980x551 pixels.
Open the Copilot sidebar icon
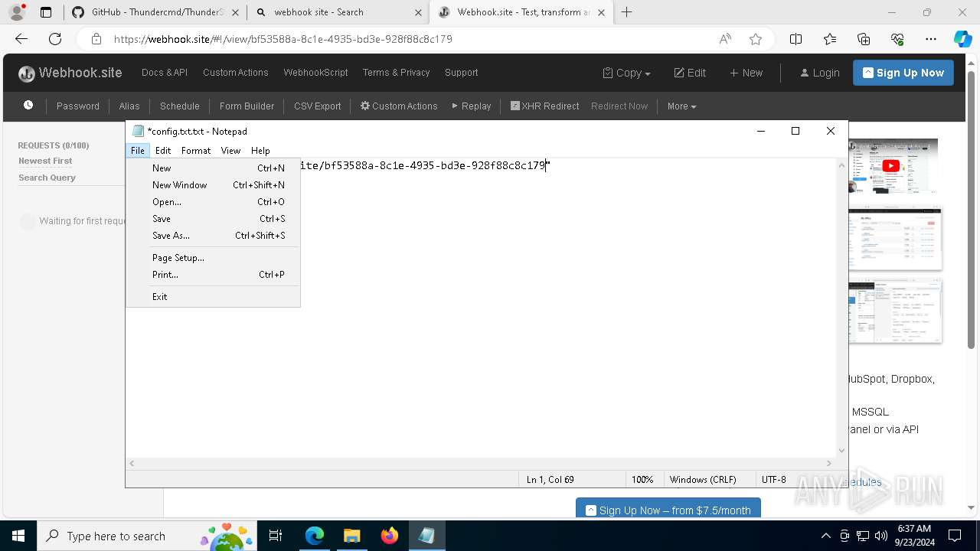click(x=962, y=39)
